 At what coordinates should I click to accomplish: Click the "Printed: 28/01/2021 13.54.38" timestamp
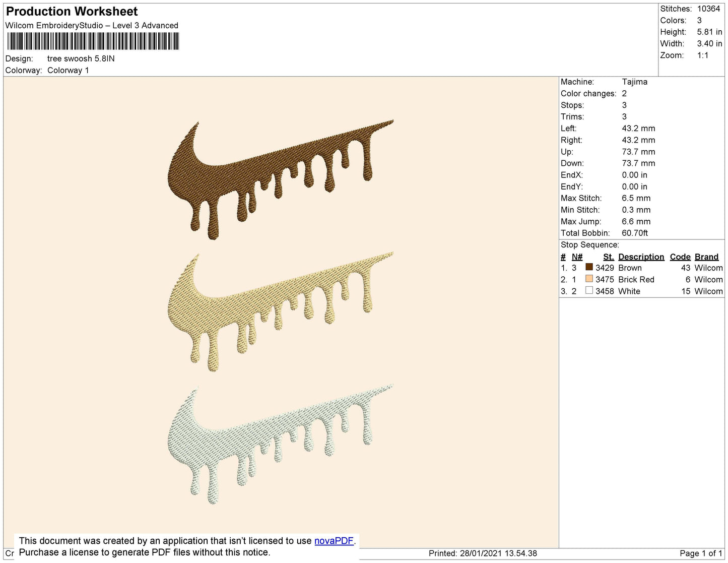coord(483,553)
